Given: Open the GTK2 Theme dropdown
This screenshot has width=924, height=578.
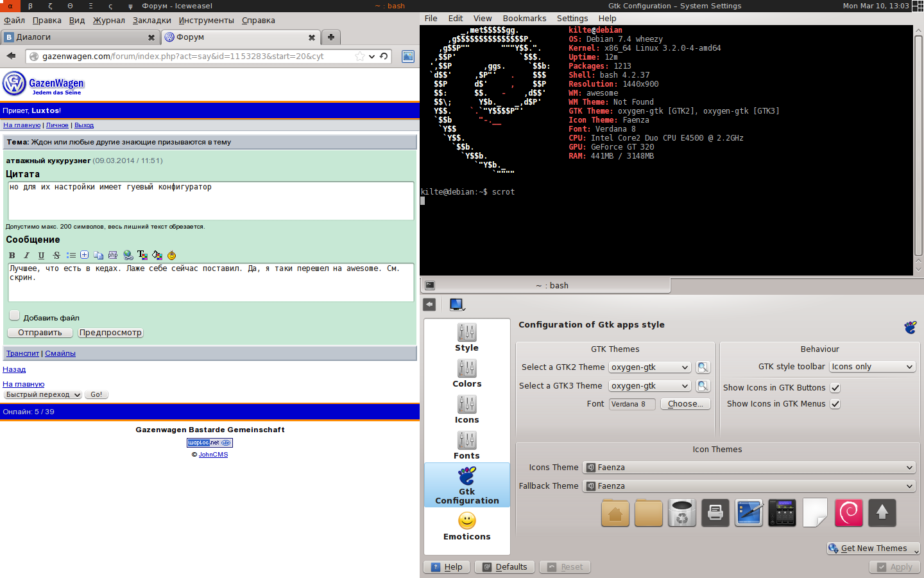Looking at the screenshot, I should [649, 367].
